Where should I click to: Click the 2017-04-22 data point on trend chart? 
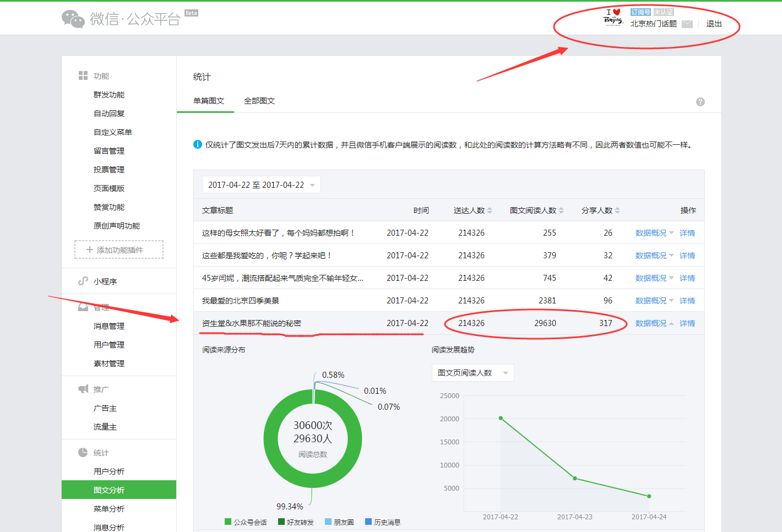coord(501,418)
